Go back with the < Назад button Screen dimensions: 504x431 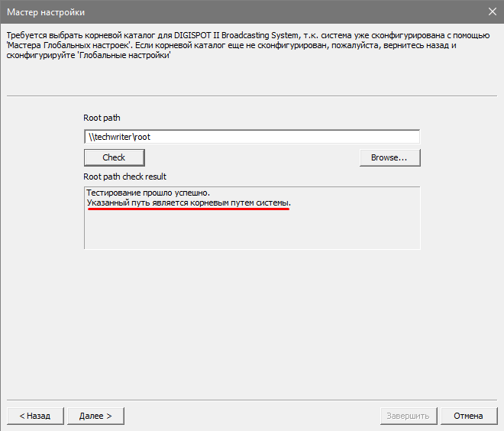[34, 416]
